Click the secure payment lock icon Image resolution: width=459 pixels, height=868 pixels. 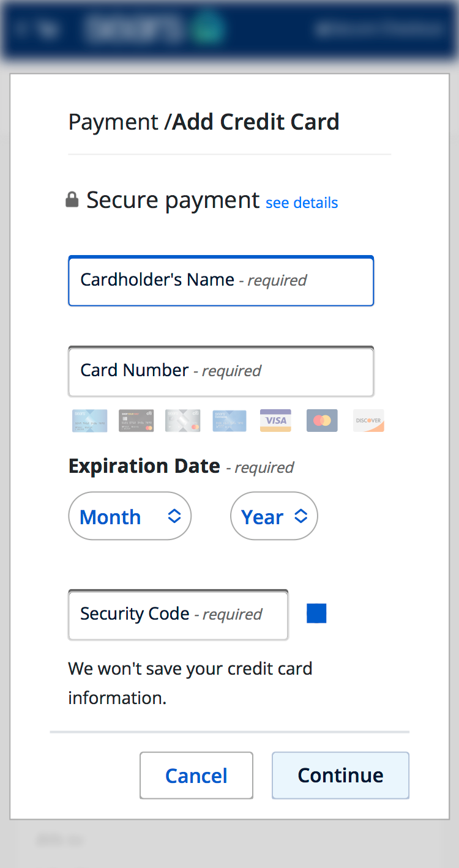(72, 199)
